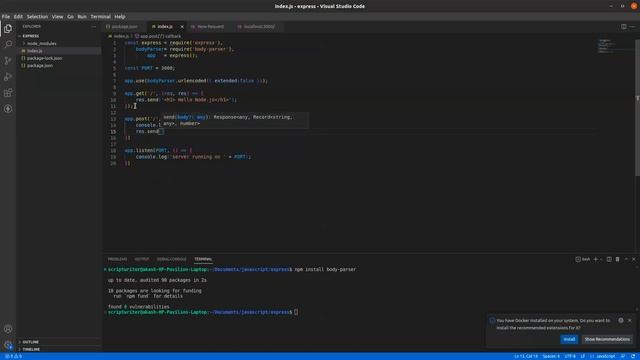640x360 pixels.
Task: Close the terminal panel
Action: coord(634,259)
